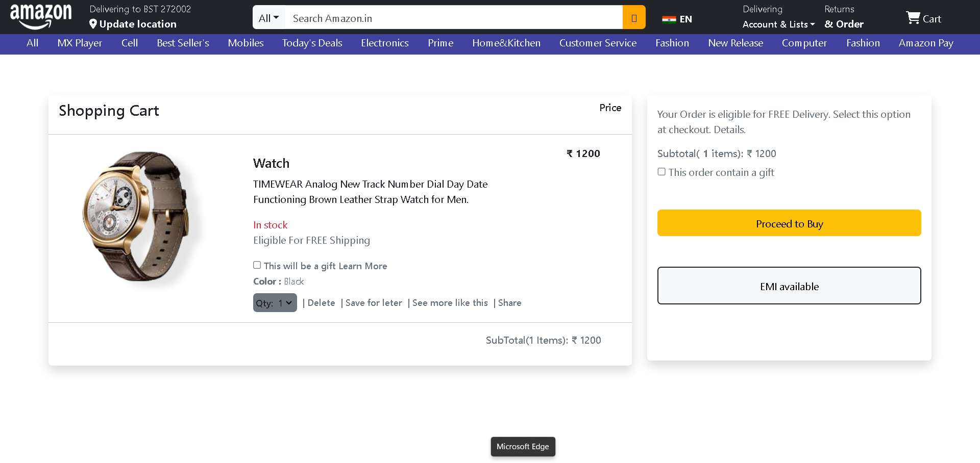Screen dimensions: 980x463
Task: Click the 'SubTotal(1 Items): ₹ 1200' text
Action: coord(543,340)
